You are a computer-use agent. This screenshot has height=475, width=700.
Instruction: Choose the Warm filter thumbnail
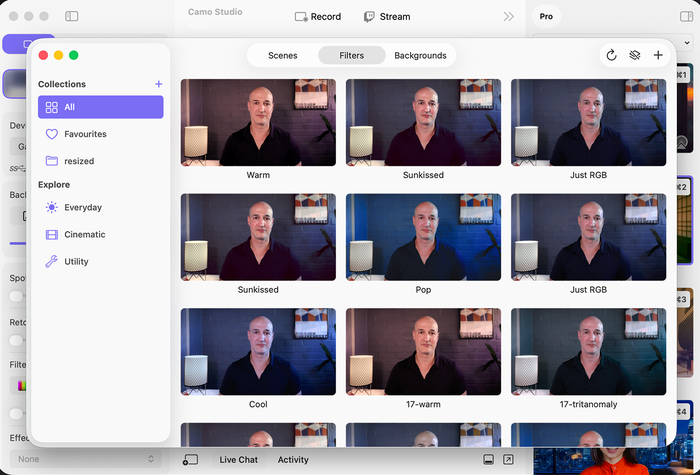click(x=258, y=122)
